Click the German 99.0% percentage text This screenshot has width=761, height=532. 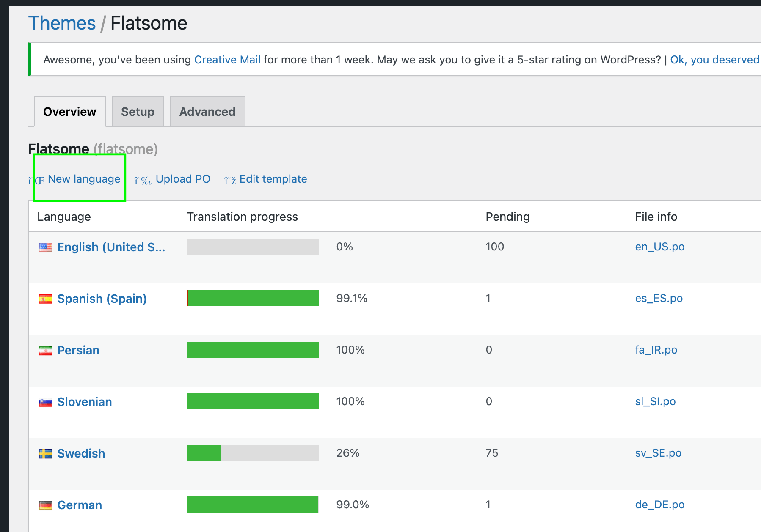353,505
